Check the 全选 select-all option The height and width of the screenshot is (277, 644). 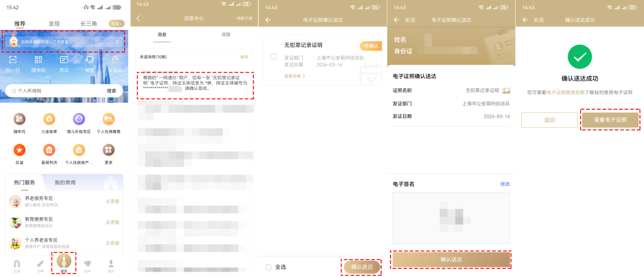click(x=269, y=267)
